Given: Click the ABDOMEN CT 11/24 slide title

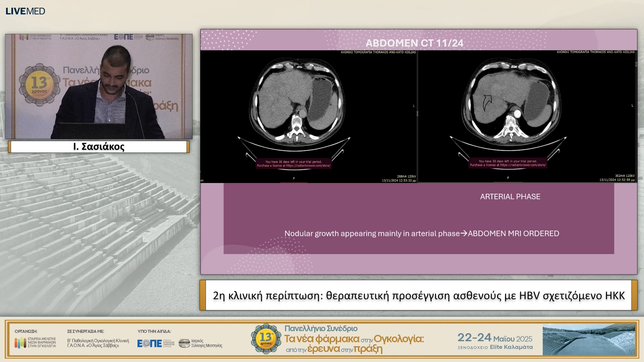Looking at the screenshot, I should coord(415,43).
